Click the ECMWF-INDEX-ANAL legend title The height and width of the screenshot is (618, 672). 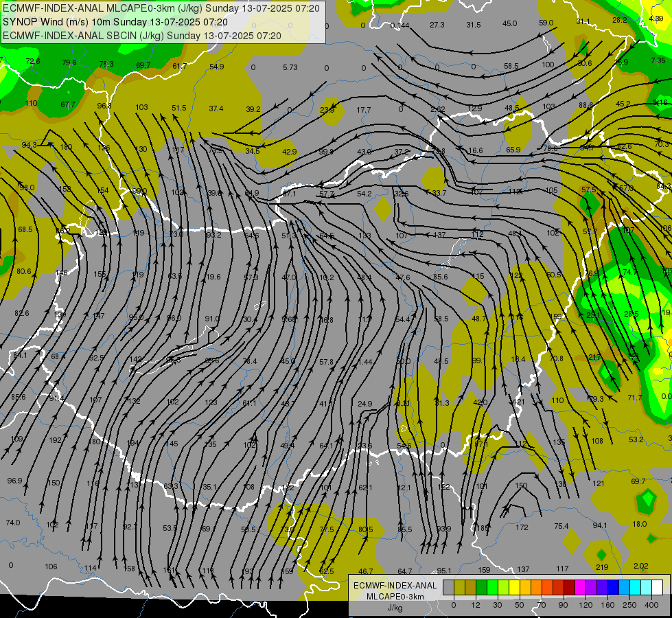click(395, 586)
